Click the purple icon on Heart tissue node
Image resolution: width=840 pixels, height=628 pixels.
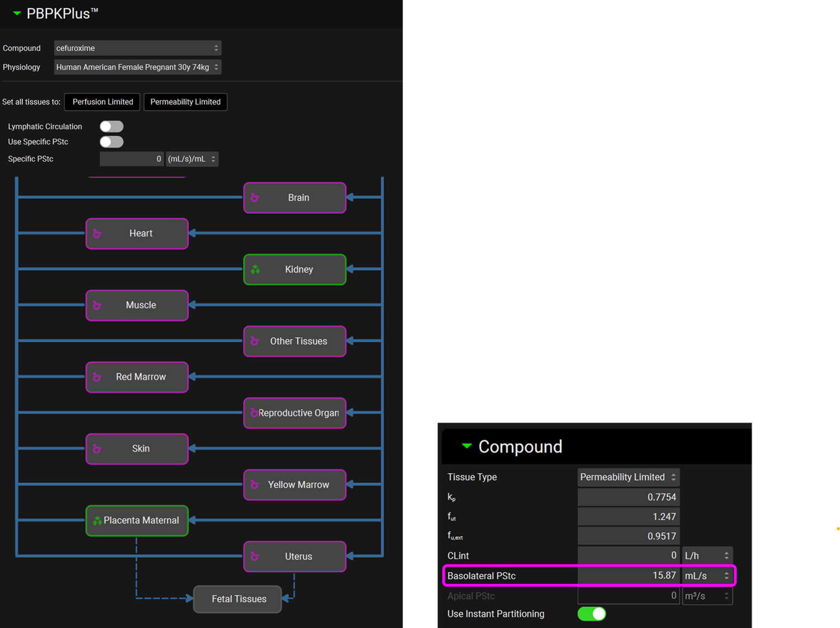tap(97, 233)
